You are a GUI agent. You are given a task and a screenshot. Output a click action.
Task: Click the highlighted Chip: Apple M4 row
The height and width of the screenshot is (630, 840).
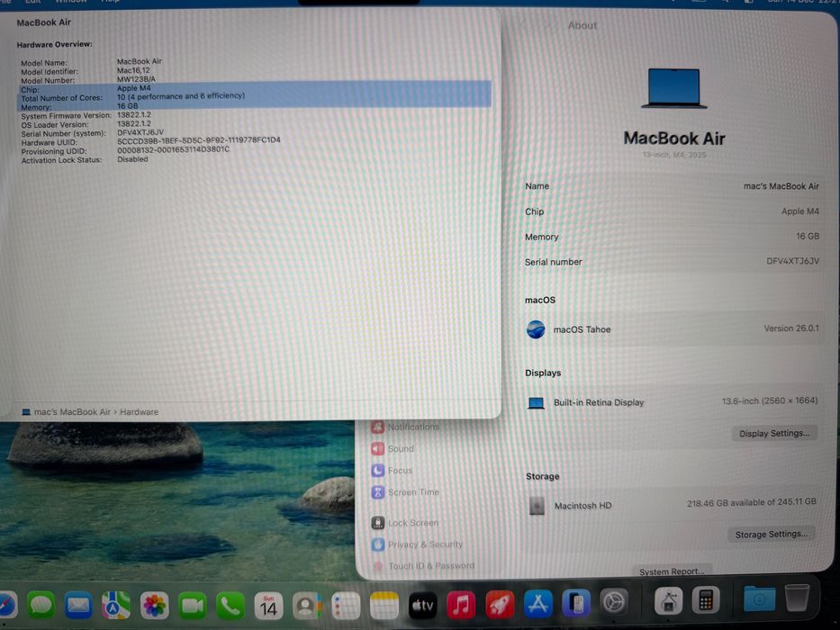click(255, 89)
